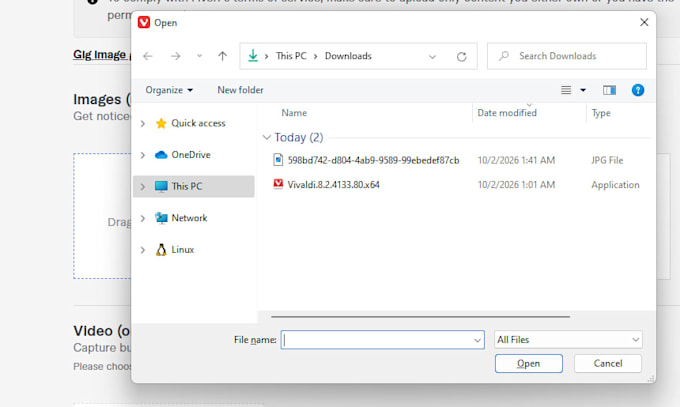
Task: Go up one folder level
Action: click(222, 56)
